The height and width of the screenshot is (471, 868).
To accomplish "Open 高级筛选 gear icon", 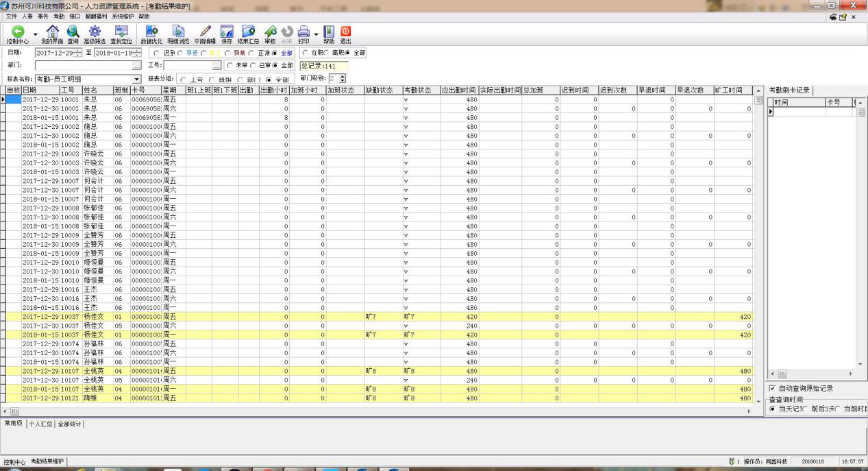I will pos(95,32).
